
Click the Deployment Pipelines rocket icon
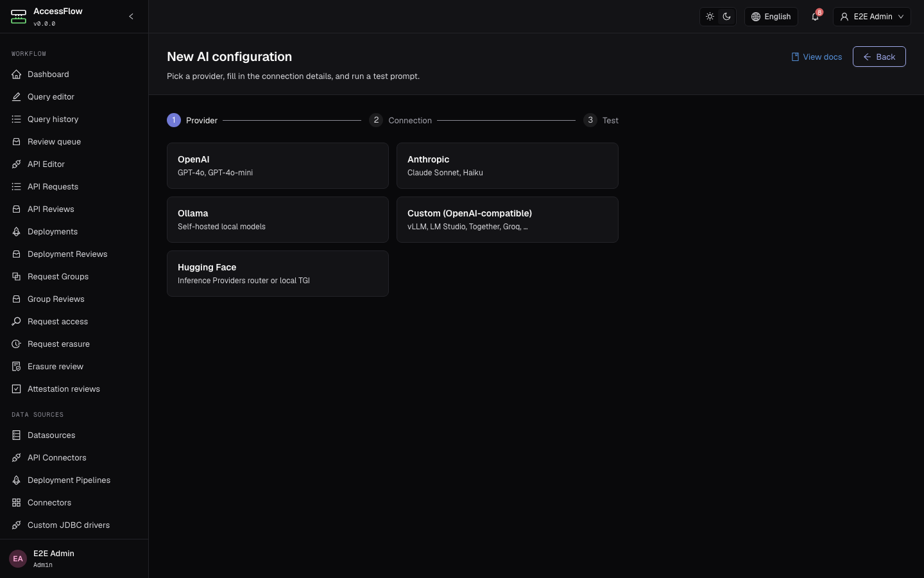pyautogui.click(x=17, y=480)
